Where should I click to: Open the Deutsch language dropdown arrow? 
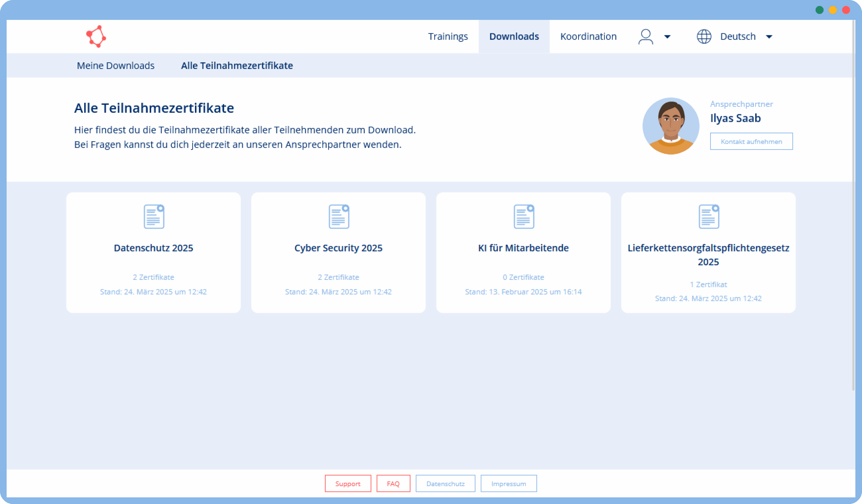point(769,37)
